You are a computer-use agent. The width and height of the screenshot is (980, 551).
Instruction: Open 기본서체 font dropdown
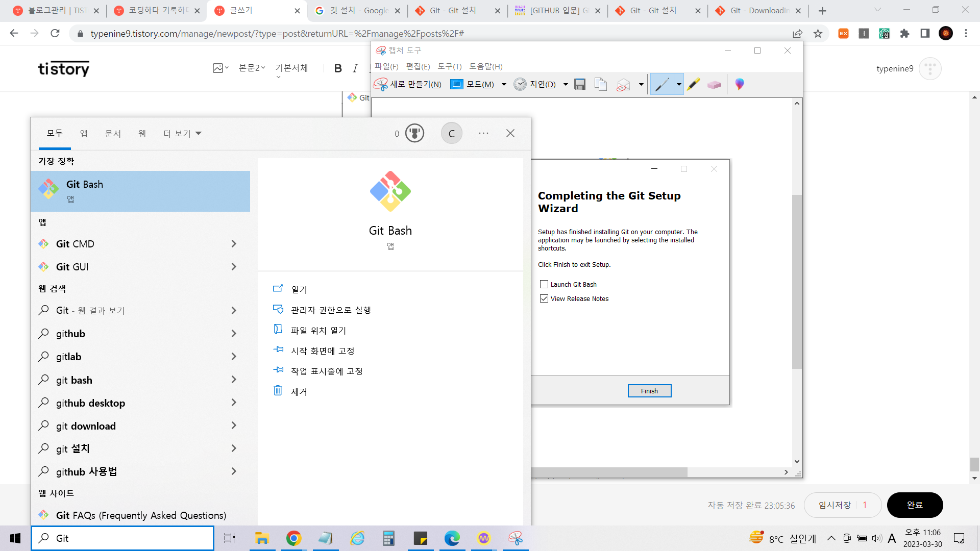pos(291,70)
